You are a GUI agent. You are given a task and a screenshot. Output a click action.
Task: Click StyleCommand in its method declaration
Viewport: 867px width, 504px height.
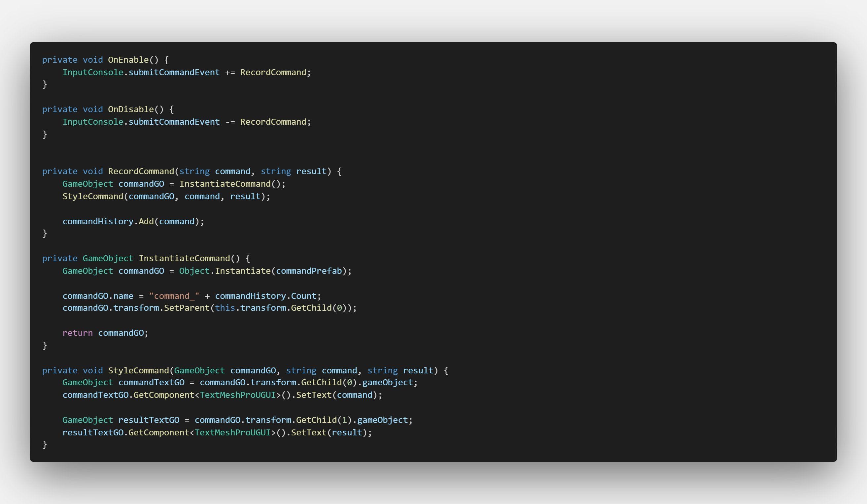tap(138, 370)
